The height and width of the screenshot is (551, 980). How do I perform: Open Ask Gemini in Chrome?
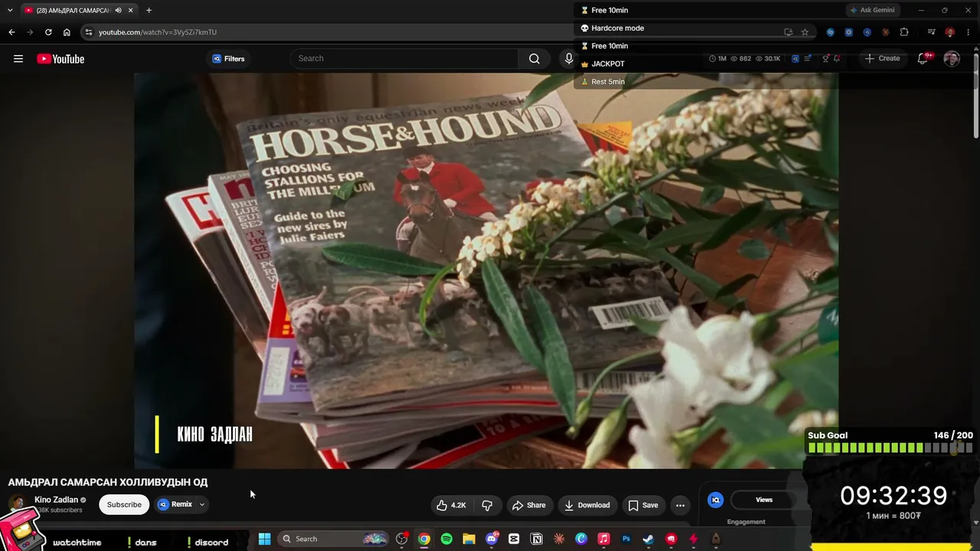tap(872, 10)
